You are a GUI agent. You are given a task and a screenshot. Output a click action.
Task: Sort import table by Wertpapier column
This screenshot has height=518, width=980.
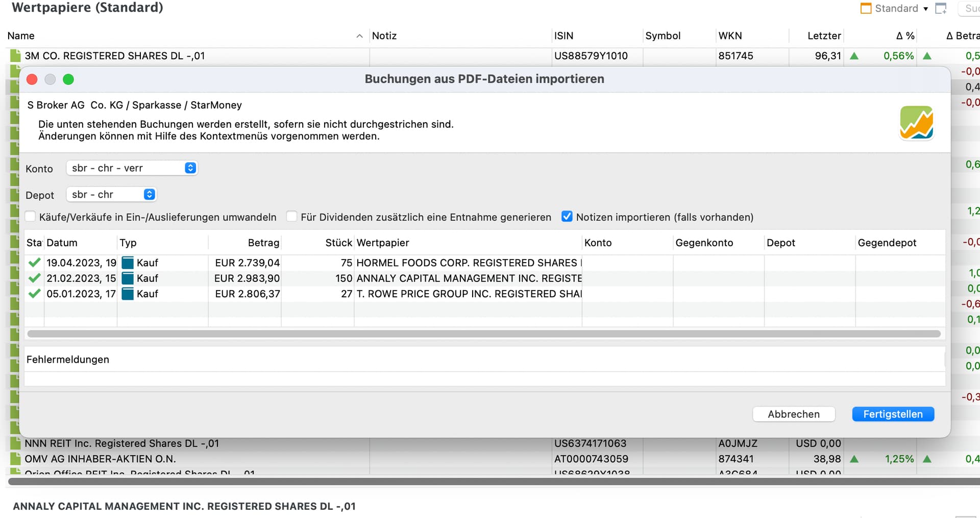coord(468,243)
